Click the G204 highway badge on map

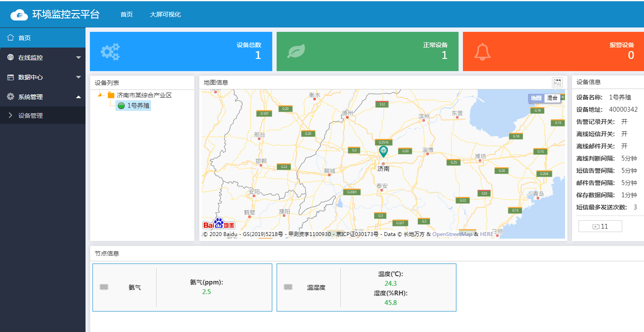tap(544, 174)
